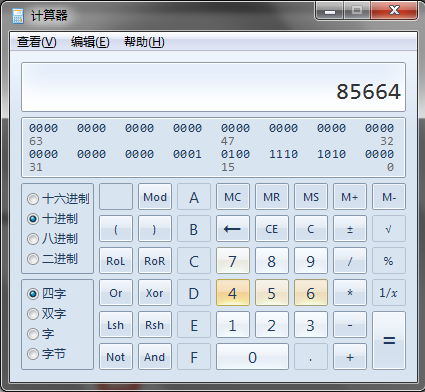Click the CE clear entry button

[x=272, y=229]
